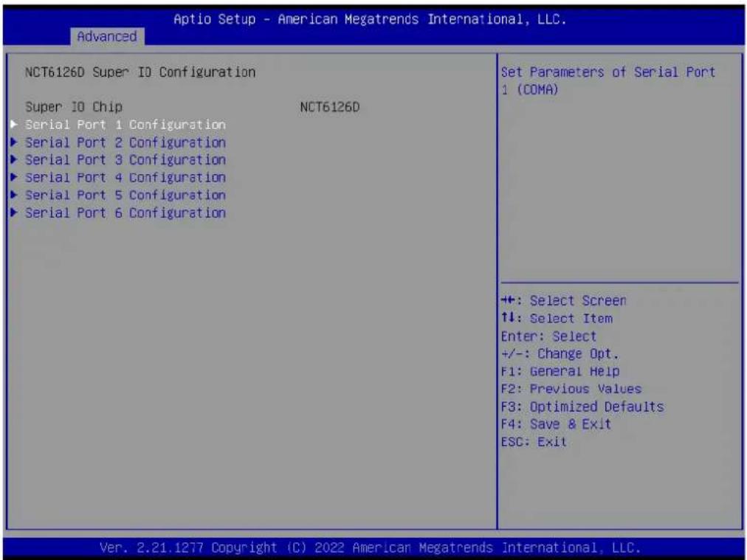Click the arrow beside Serial Port 2 Configuration
This screenshot has width=747, height=560.
coord(14,142)
